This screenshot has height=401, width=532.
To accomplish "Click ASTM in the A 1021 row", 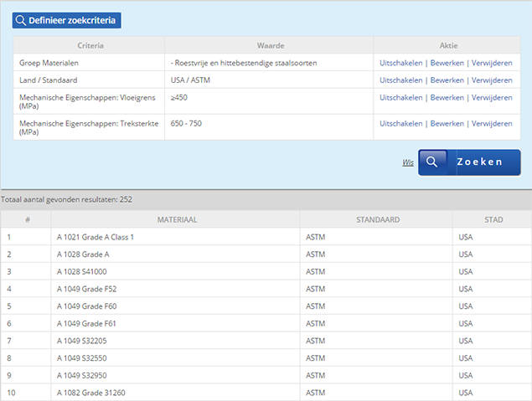I will tap(316, 237).
